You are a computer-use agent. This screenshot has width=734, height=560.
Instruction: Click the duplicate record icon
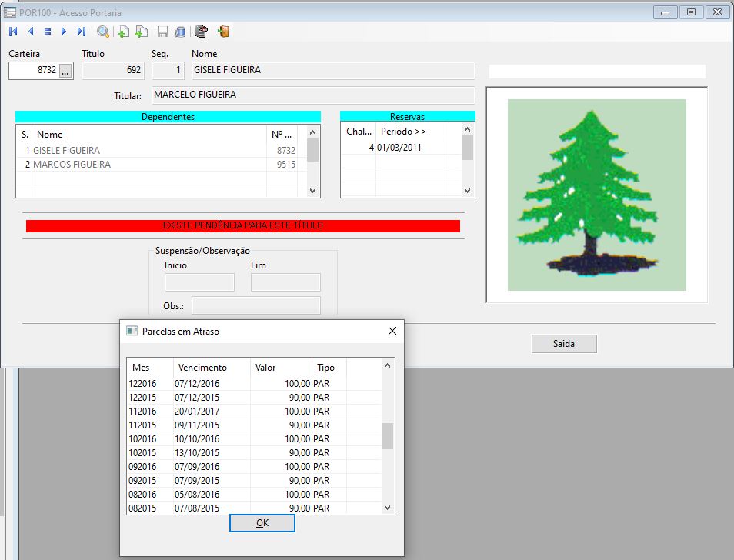pos(141,32)
